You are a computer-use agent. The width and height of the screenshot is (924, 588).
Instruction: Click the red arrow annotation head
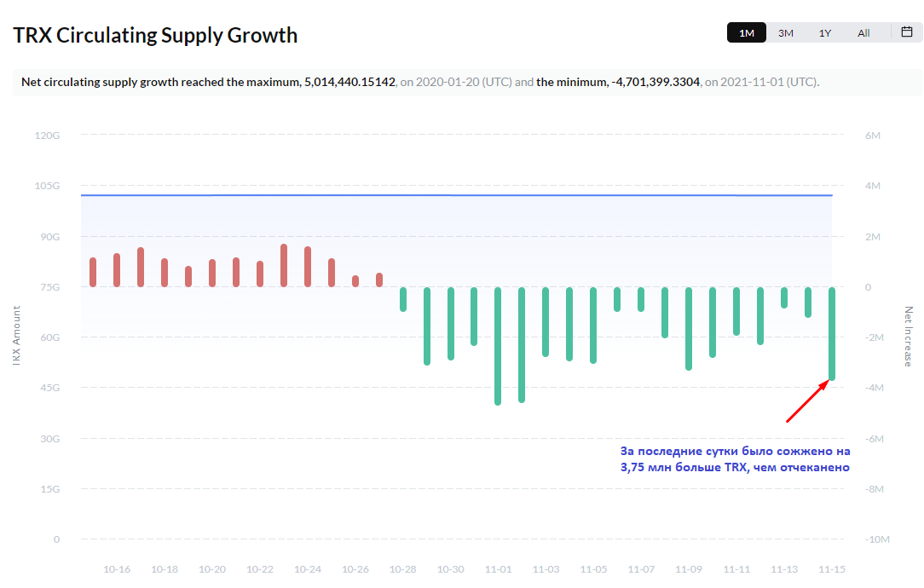pyautogui.click(x=824, y=384)
